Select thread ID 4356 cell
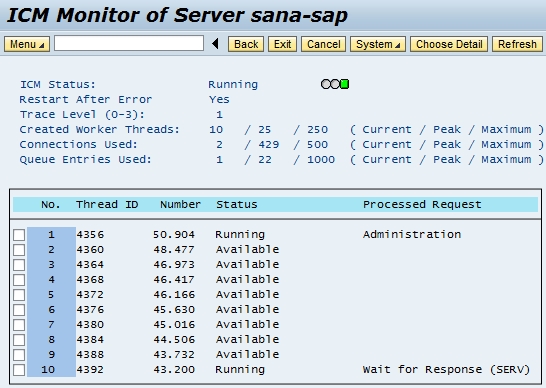546x388 pixels. tap(90, 235)
